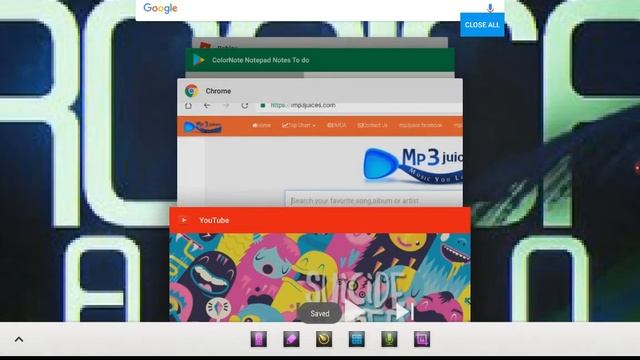The height and width of the screenshot is (360, 640).
Task: Tap the YouTube logo icon
Action: click(x=184, y=220)
